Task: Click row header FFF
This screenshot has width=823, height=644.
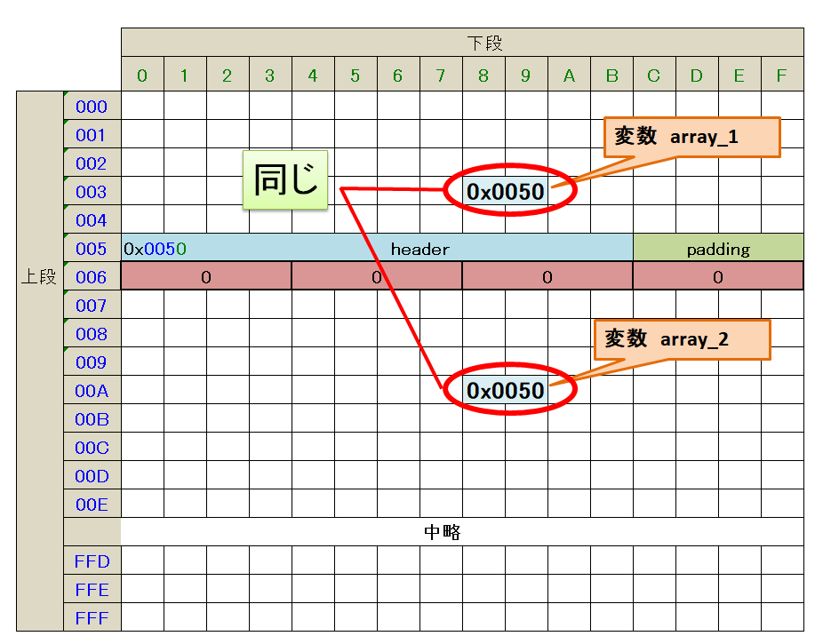Action: click(x=92, y=618)
